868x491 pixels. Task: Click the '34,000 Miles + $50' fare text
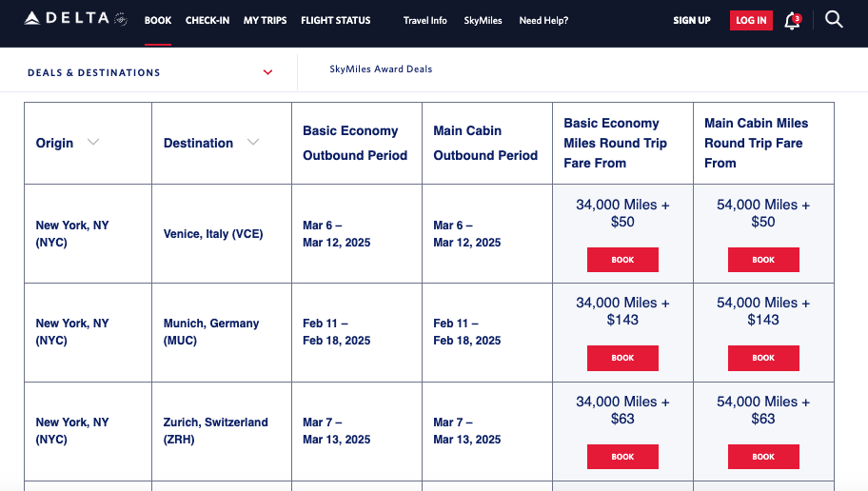[622, 213]
